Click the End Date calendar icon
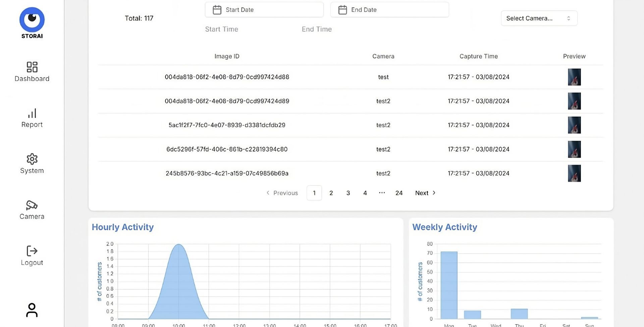Image resolution: width=644 pixels, height=327 pixels. coord(342,10)
